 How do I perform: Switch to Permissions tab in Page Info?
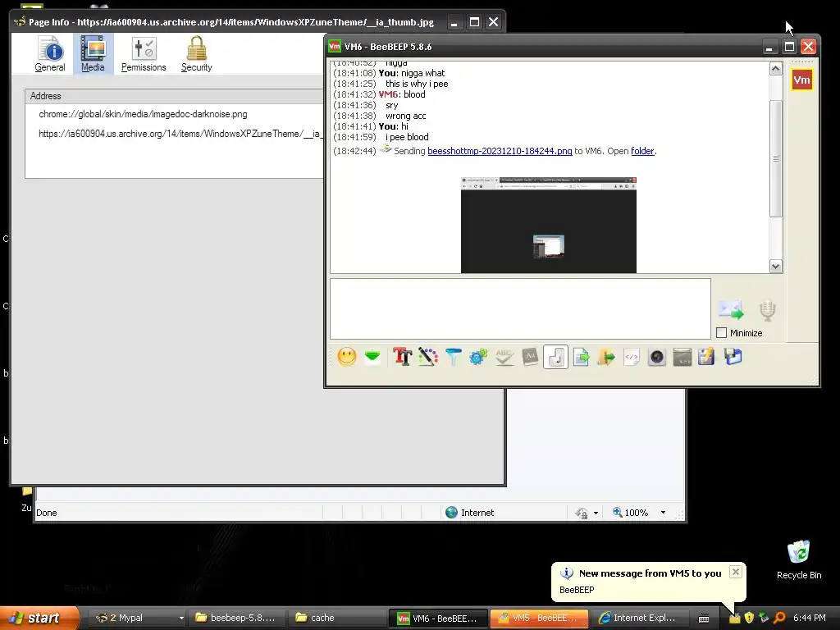click(x=144, y=53)
